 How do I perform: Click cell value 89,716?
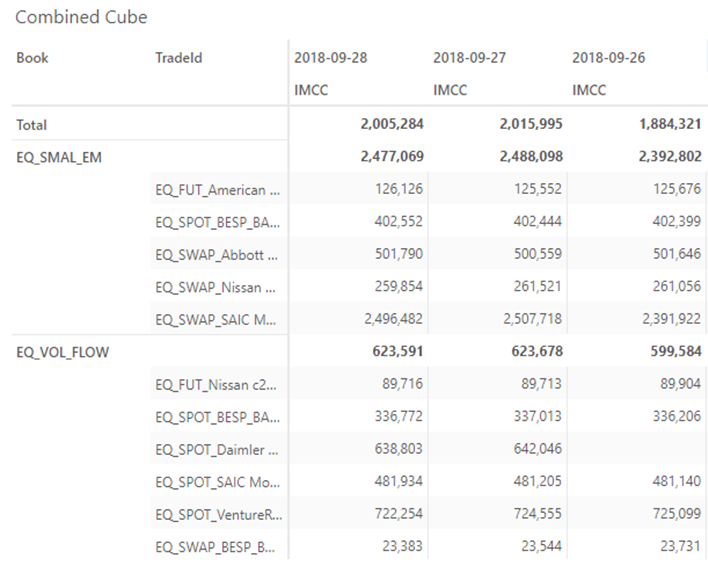tap(402, 384)
